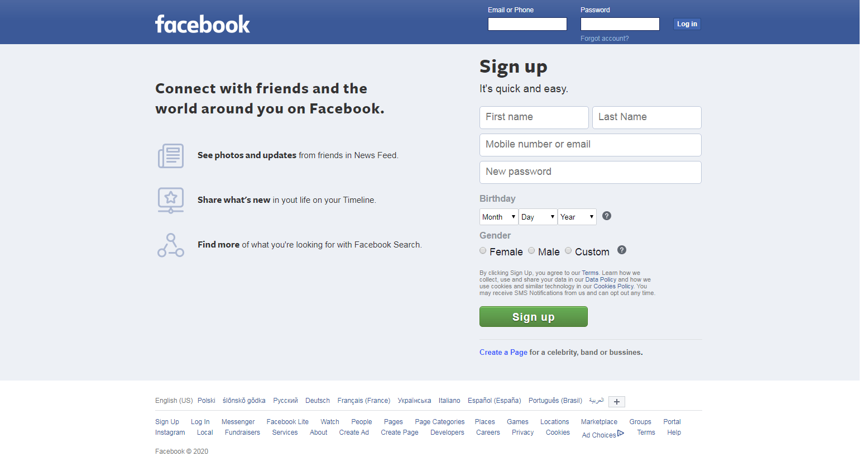Screen dimensions: 868x461
Task: Open the birthday Day dropdown
Action: click(x=537, y=216)
